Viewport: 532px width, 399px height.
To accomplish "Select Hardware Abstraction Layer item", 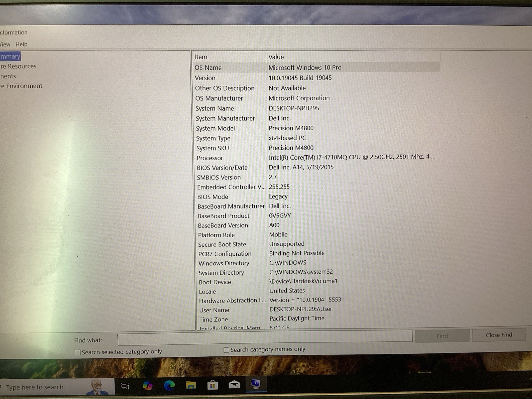I will click(x=233, y=301).
